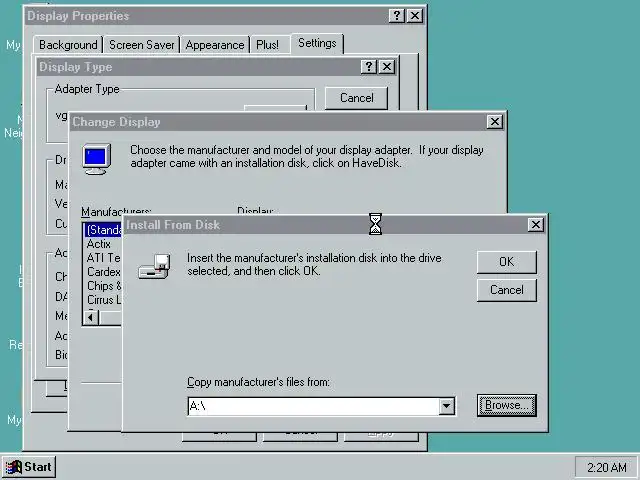Viewport: 640px width, 480px height.
Task: Close the Display Type dialog
Action: click(x=387, y=67)
